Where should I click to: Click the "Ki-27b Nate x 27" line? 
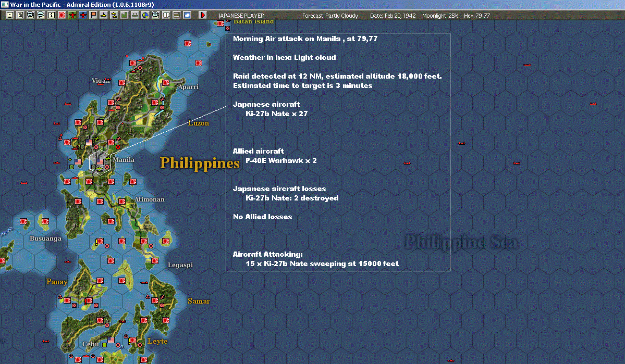point(277,114)
